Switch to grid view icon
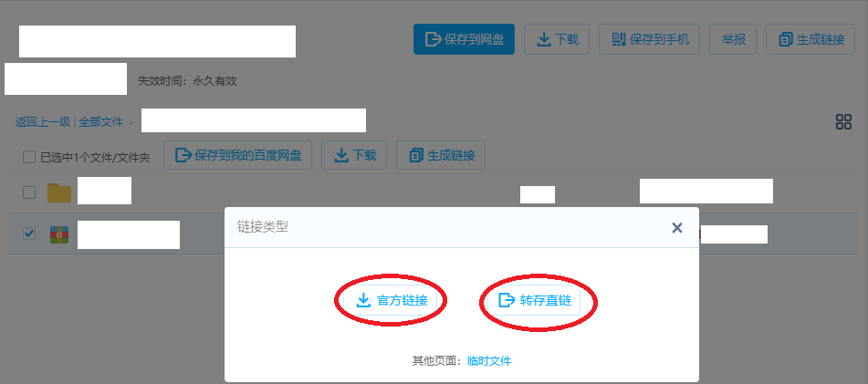The height and width of the screenshot is (384, 868). pyautogui.click(x=843, y=121)
